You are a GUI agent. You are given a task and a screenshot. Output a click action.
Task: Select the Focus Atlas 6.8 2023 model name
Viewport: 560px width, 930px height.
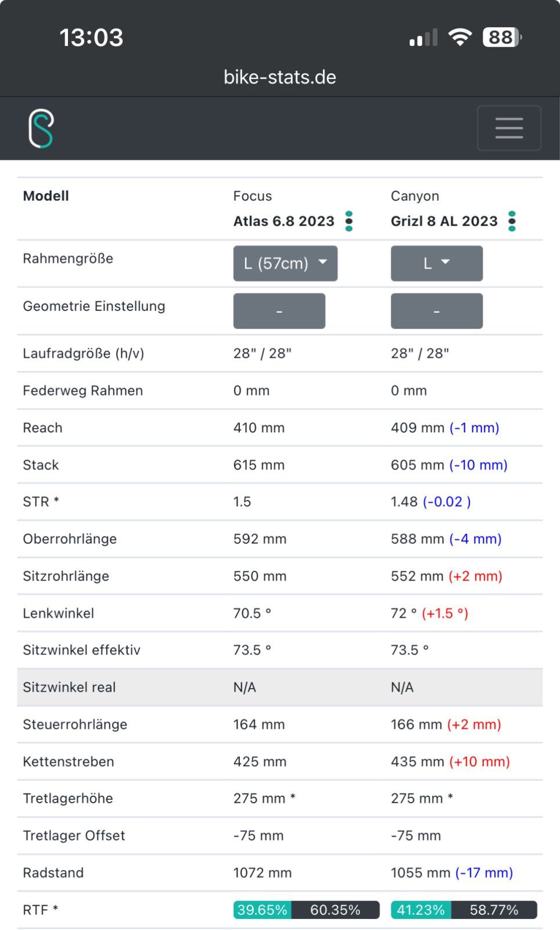pyautogui.click(x=283, y=221)
